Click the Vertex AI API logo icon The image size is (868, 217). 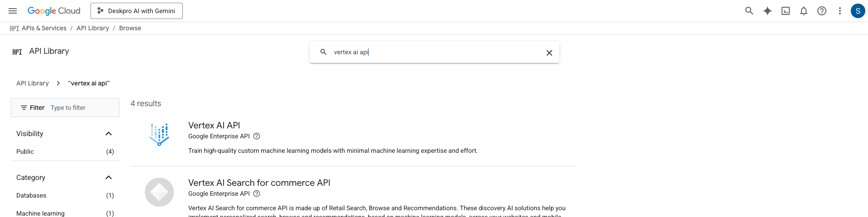coord(159,134)
